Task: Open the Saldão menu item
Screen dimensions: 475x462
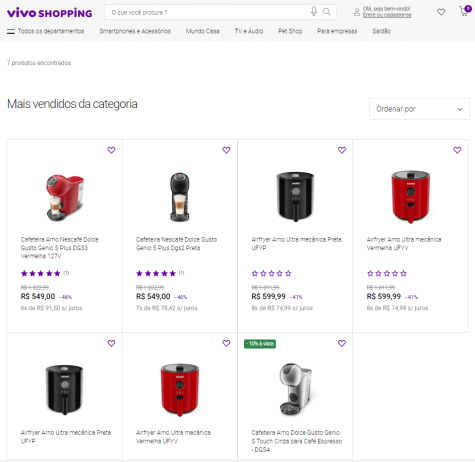Action: pyautogui.click(x=381, y=31)
